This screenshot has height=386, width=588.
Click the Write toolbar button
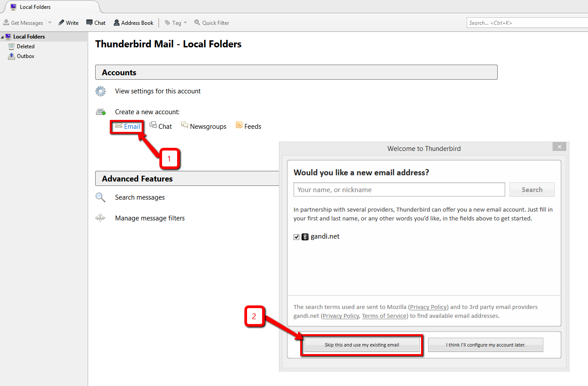coord(68,23)
